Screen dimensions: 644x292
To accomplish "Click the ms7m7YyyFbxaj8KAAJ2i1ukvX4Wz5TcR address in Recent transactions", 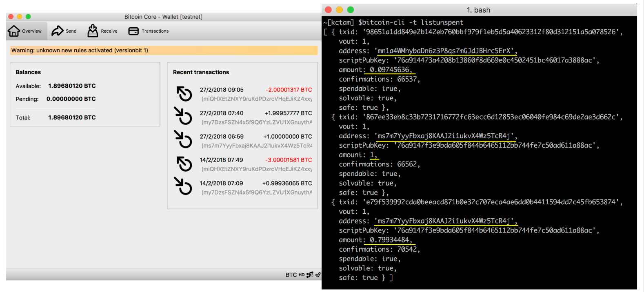I will [x=257, y=146].
